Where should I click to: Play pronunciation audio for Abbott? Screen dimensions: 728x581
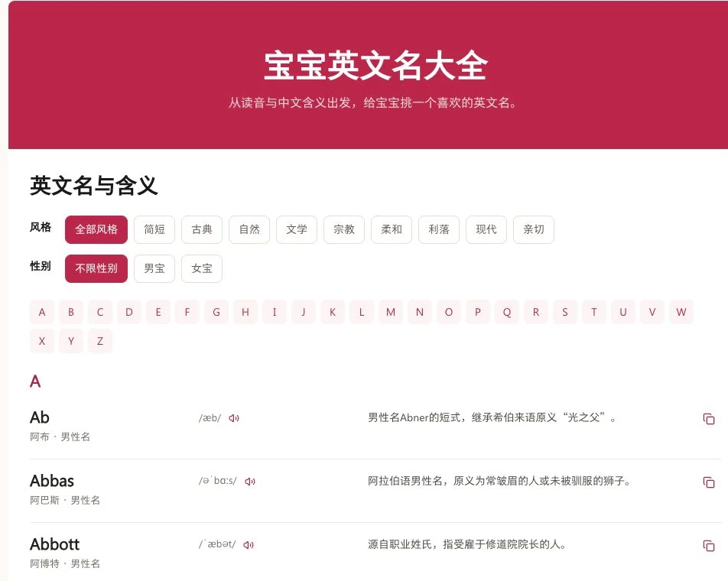tap(249, 545)
